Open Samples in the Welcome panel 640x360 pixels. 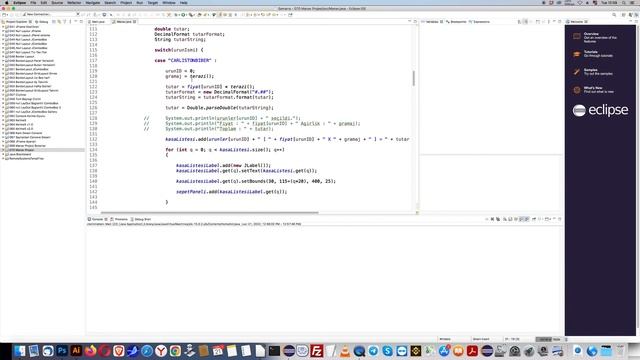590,70
